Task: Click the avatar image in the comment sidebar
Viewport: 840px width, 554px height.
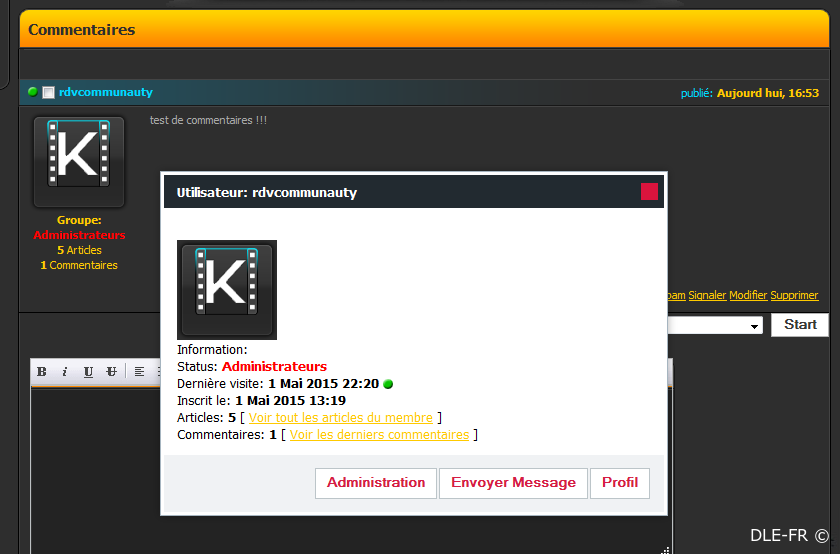Action: (x=79, y=162)
